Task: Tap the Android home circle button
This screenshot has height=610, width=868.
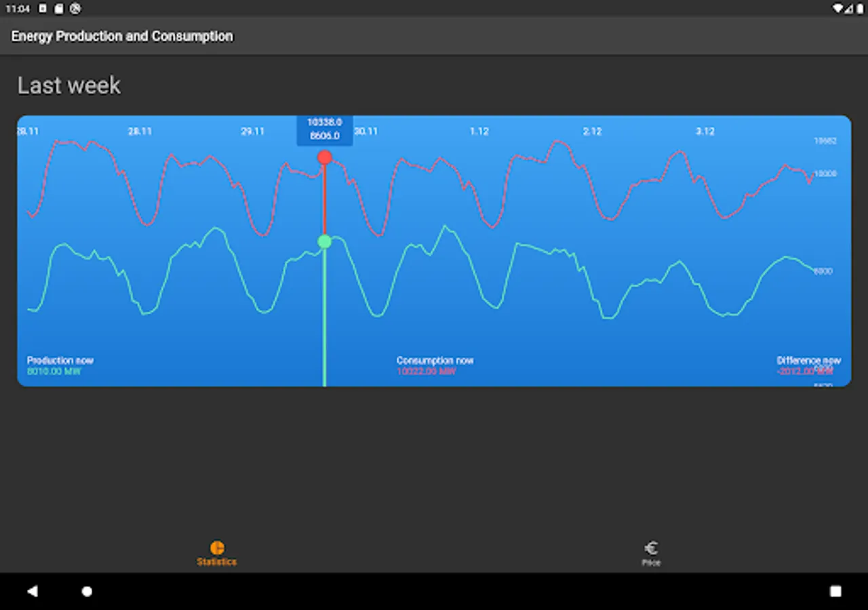Action: pos(87,591)
